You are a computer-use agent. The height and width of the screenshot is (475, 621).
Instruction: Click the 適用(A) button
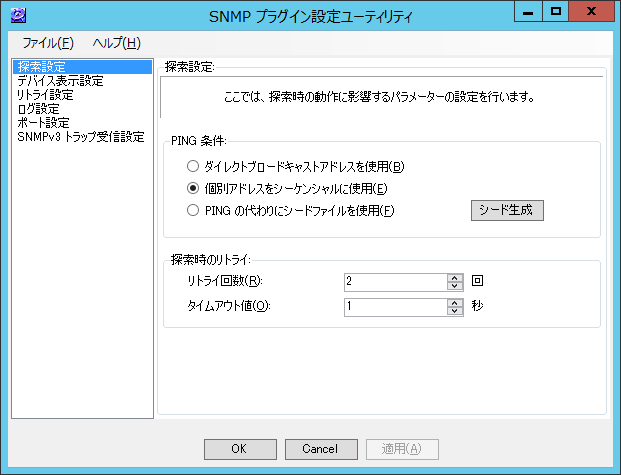pos(402,449)
